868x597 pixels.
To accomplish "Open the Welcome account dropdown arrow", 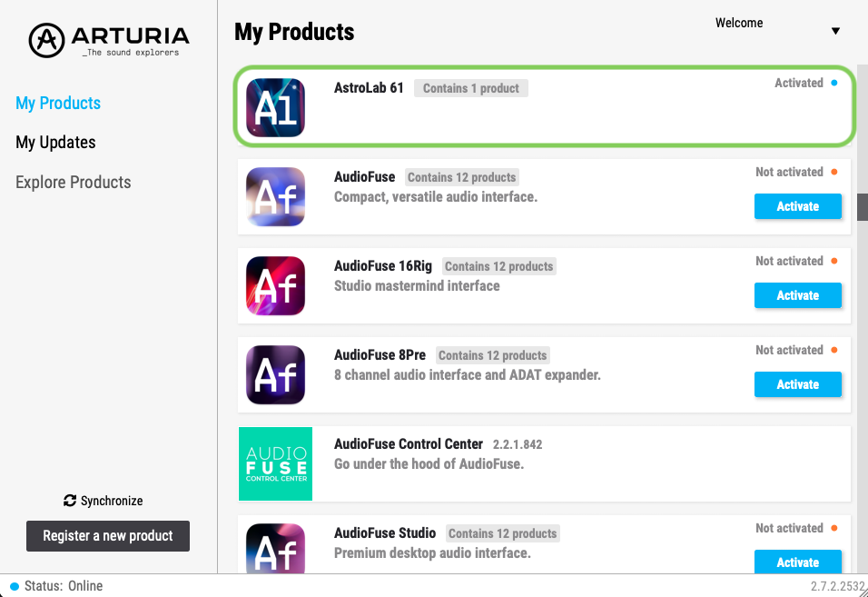I will coord(836,31).
